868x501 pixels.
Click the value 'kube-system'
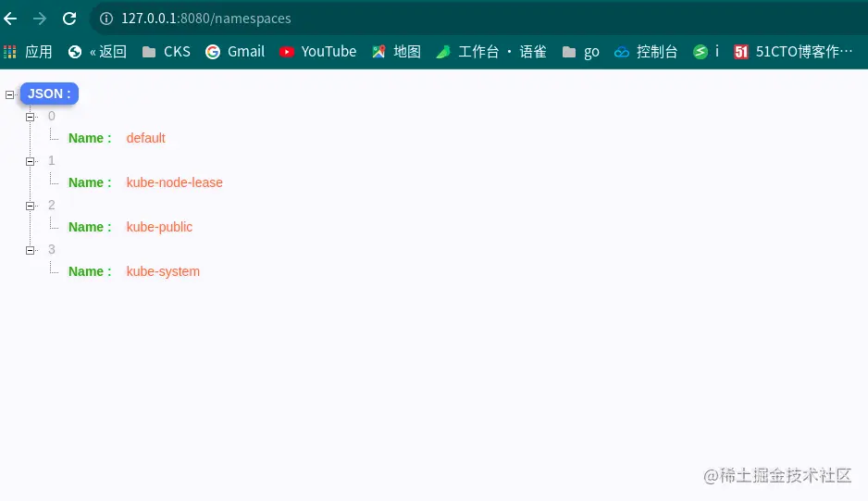[x=163, y=271]
